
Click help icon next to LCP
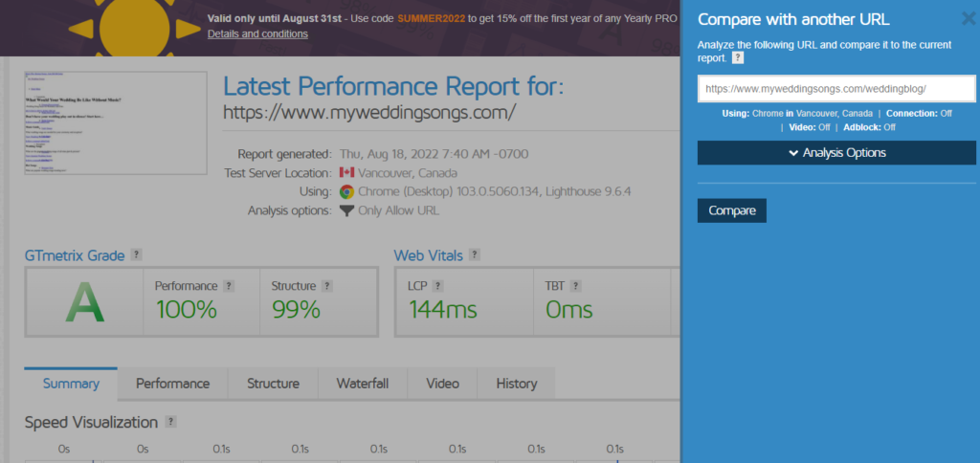437,286
